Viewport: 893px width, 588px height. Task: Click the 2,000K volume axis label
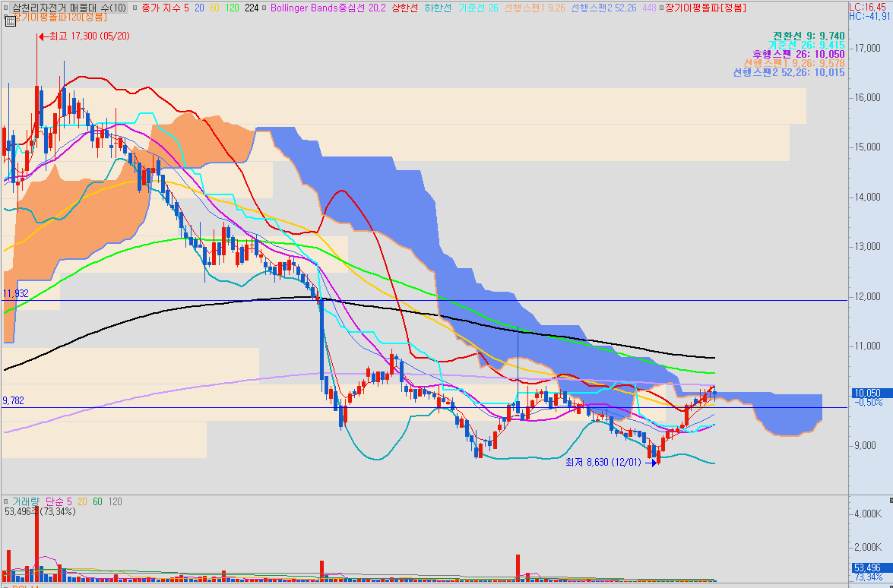pyautogui.click(x=867, y=547)
